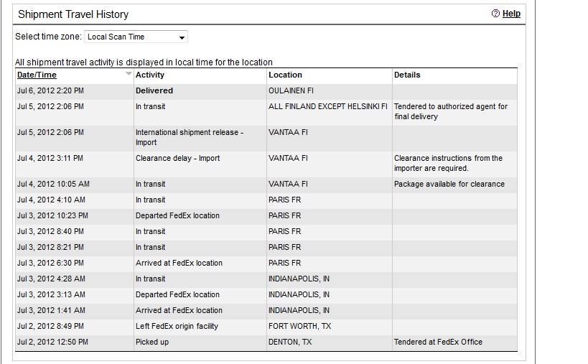Select the FORT WORTH, TX location
588x364 pixels.
pos(299,326)
